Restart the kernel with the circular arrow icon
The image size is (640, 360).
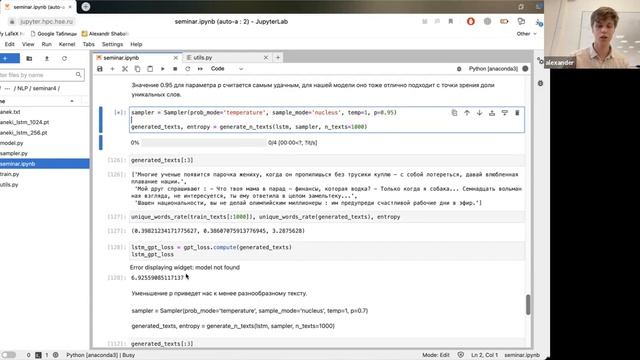(x=188, y=69)
